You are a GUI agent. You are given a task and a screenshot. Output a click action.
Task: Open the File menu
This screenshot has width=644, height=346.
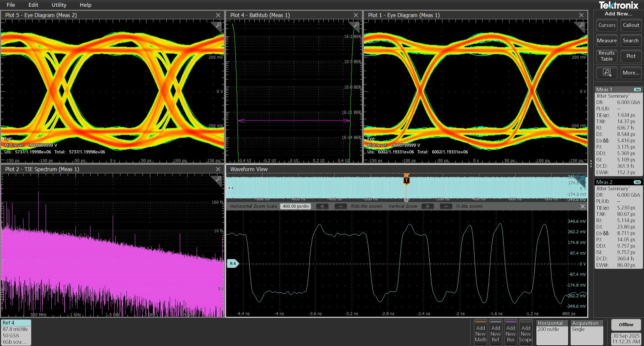coord(10,5)
